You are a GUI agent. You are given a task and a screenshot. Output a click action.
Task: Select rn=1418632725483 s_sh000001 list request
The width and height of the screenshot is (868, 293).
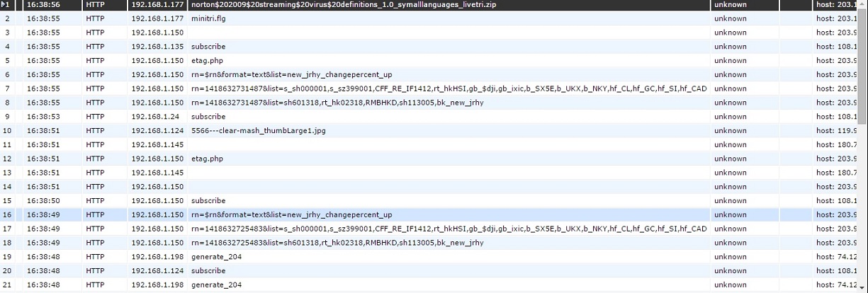[x=449, y=229]
